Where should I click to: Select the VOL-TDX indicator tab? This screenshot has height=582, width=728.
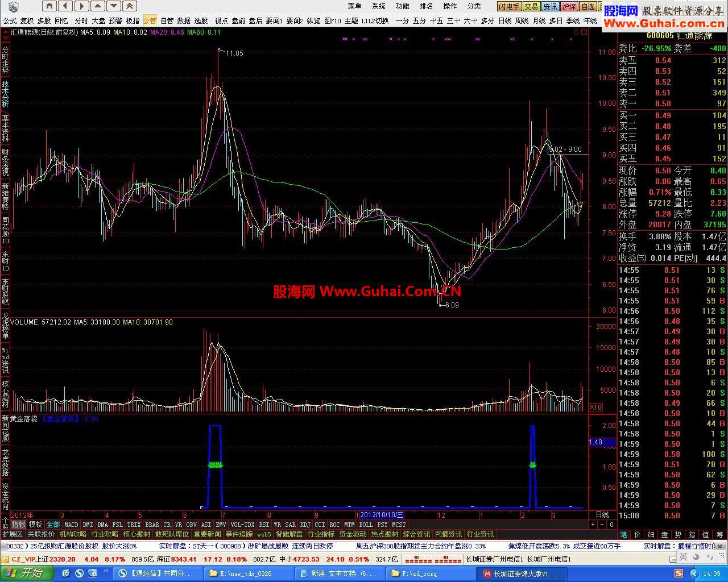(242, 525)
